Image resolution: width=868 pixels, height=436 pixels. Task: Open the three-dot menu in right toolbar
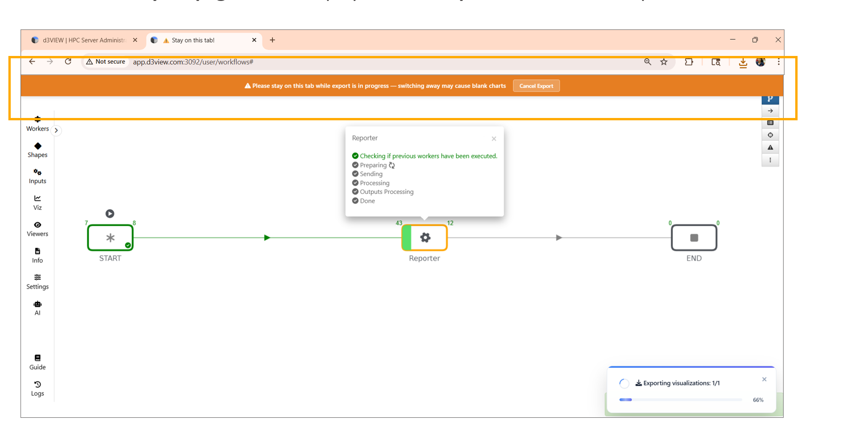770,160
